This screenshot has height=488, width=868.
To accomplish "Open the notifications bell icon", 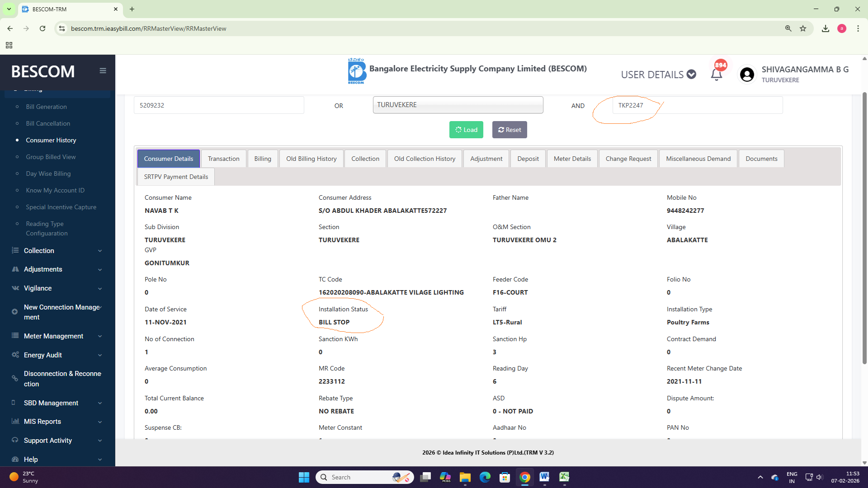I will 717,75.
